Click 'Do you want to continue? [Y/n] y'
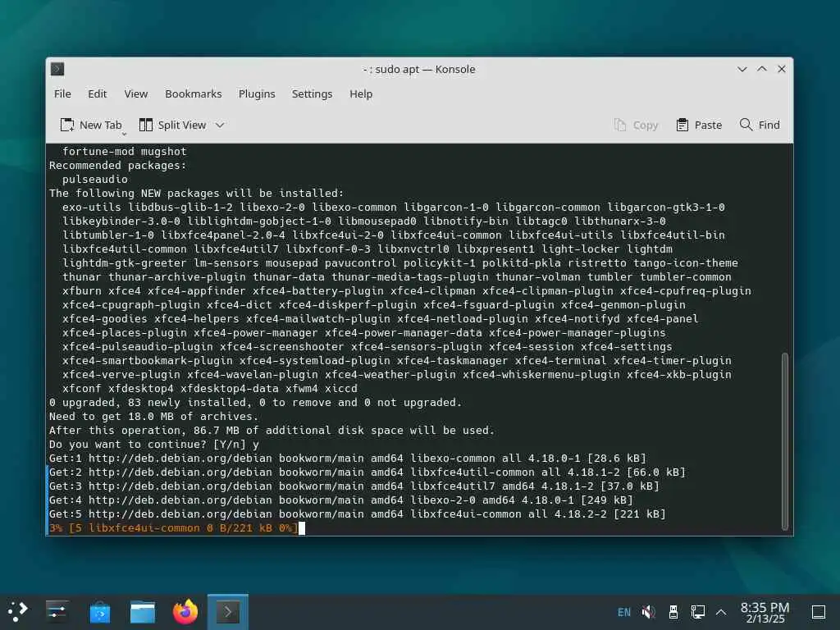The width and height of the screenshot is (840, 630). pos(154,445)
